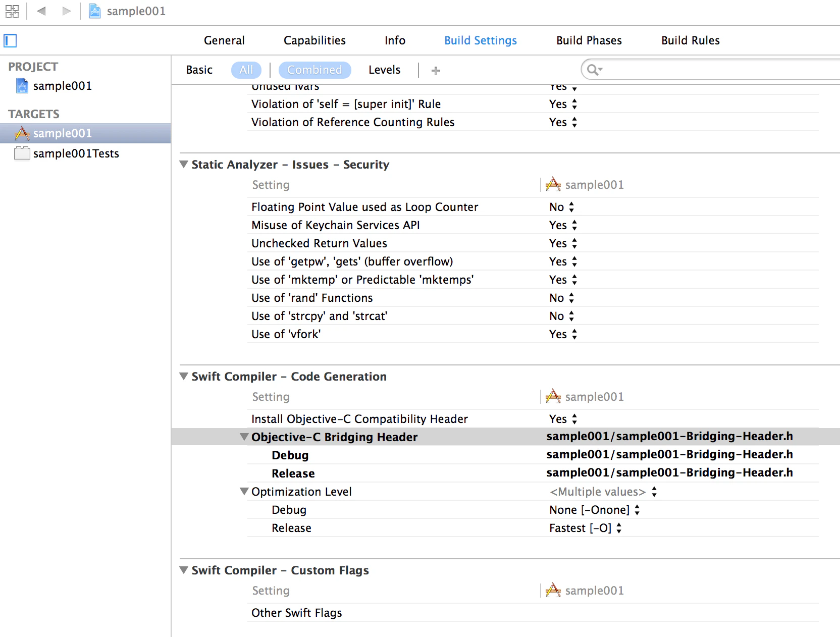
Task: Open Optimization Level Multiple values popup
Action: [x=604, y=492]
